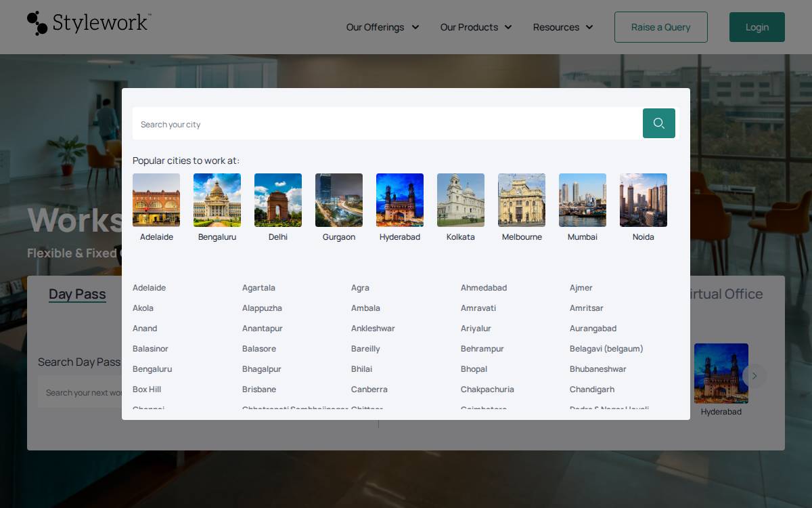
Task: Click the background Search your next workspace field
Action: pos(80,393)
